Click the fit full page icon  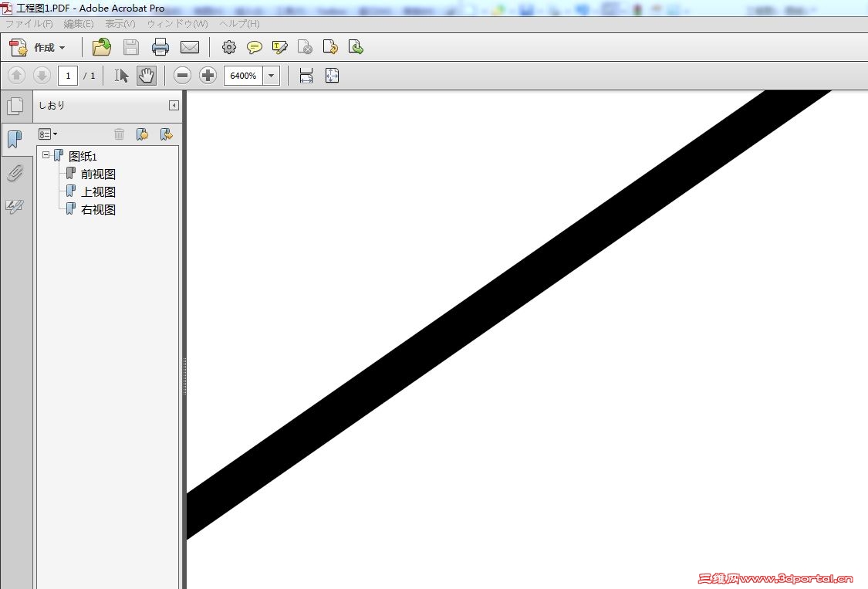(x=332, y=76)
